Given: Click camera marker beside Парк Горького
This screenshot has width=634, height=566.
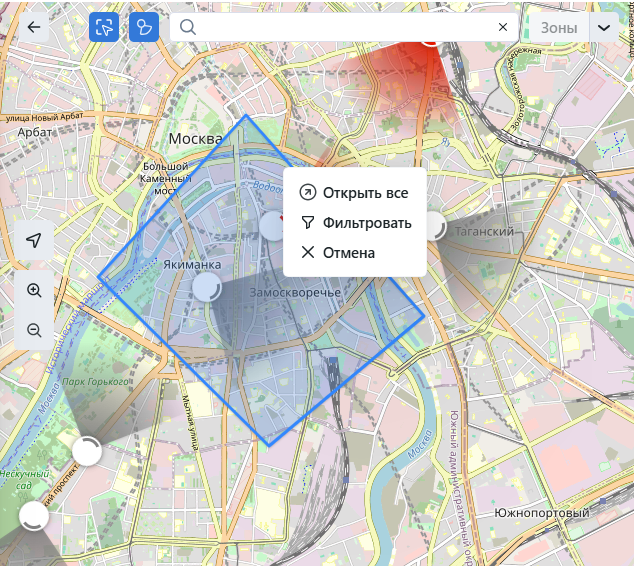Looking at the screenshot, I should click(87, 451).
